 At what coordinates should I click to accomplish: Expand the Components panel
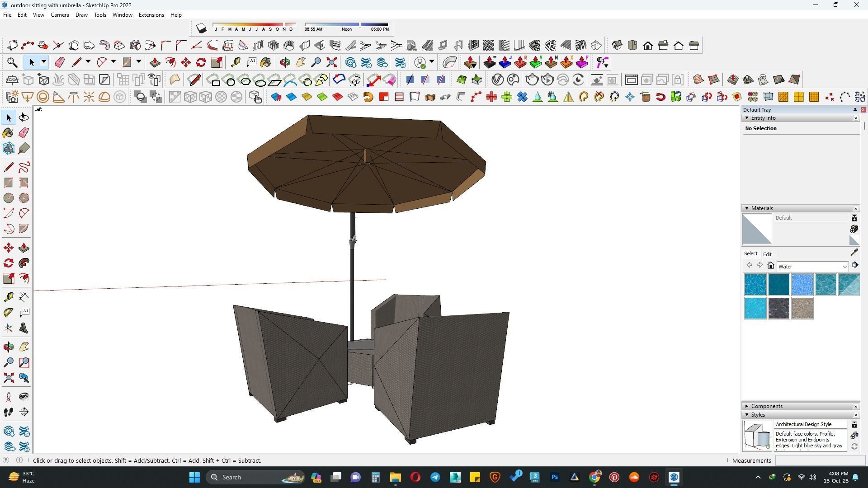coord(746,406)
